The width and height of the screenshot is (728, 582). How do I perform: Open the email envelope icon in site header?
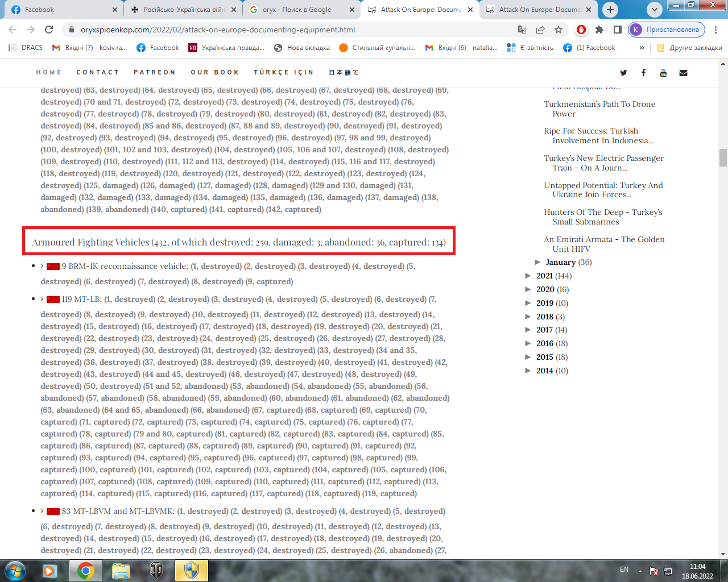pyautogui.click(x=683, y=73)
